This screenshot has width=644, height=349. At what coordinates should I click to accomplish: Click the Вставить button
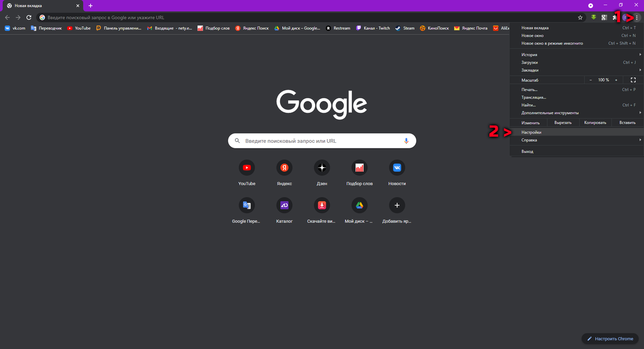pos(627,122)
